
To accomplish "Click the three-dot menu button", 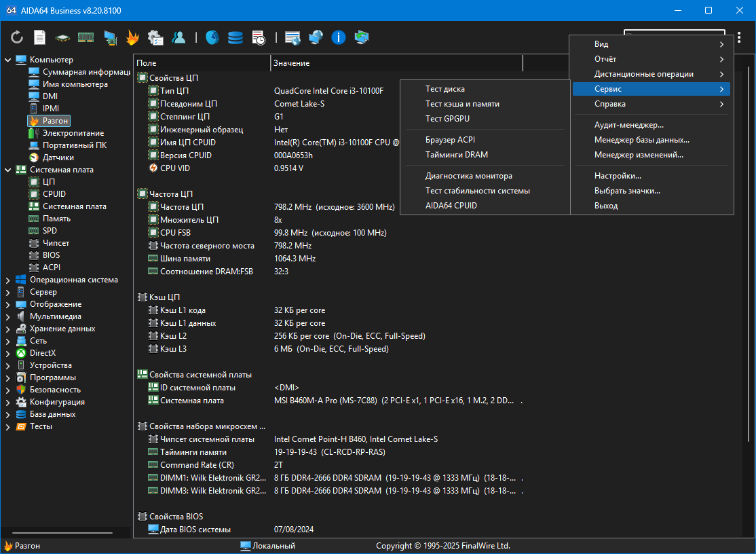I will [x=739, y=37].
